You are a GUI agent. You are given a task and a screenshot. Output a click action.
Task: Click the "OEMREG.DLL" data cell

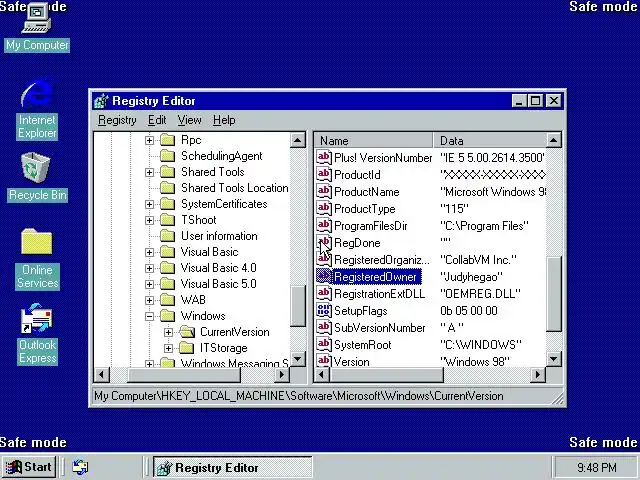(480, 293)
